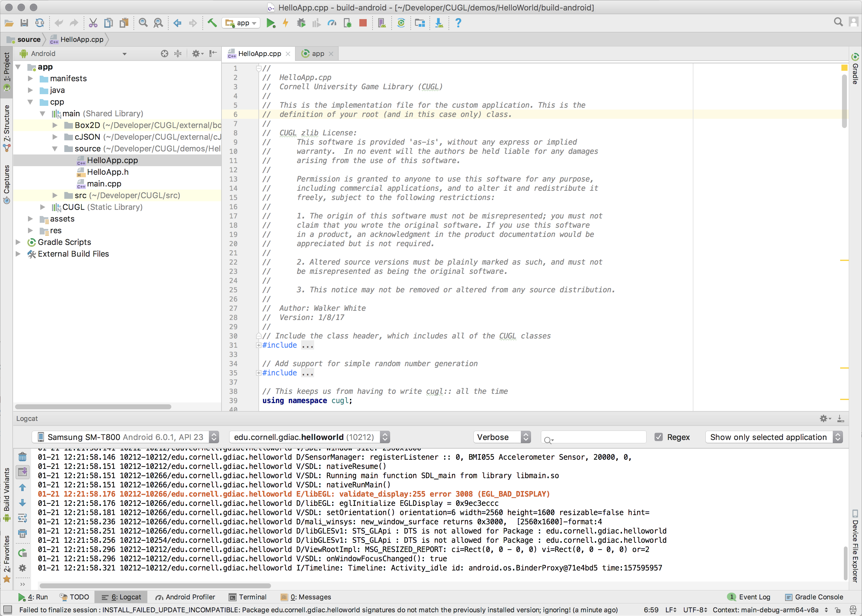Switch to the Terminal tool tab

pyautogui.click(x=248, y=597)
